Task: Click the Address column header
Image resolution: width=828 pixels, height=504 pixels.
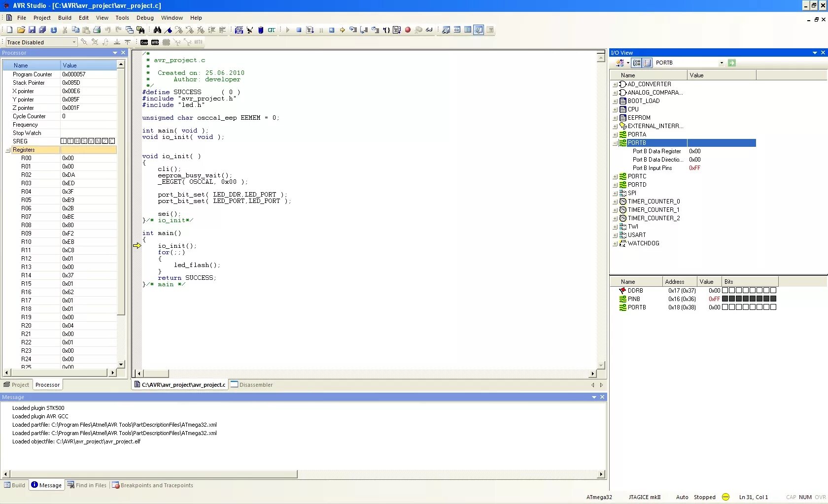Action: click(x=680, y=282)
